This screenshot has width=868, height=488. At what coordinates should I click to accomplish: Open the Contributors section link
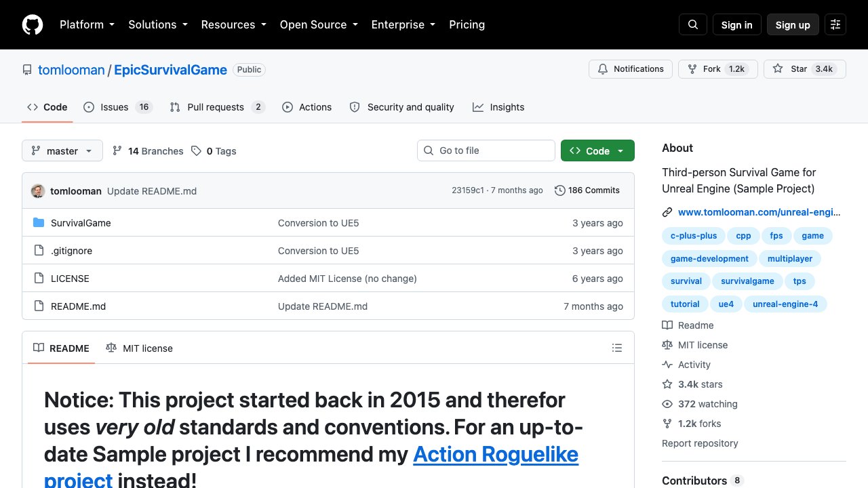[x=703, y=481]
